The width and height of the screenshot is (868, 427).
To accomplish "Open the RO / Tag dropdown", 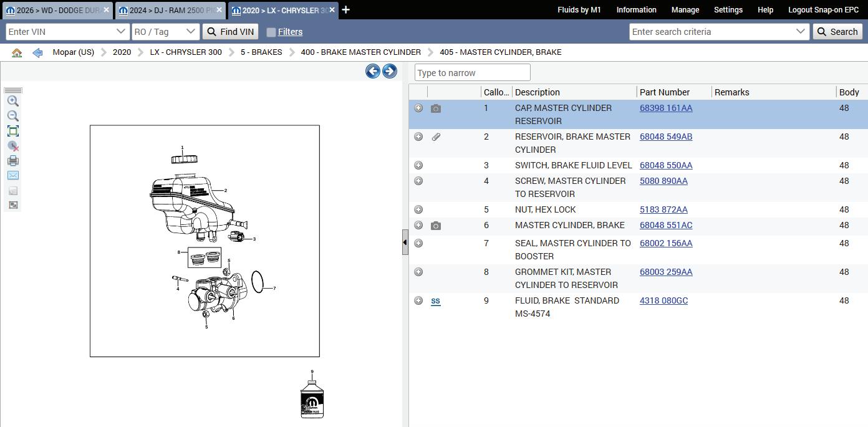I will tap(191, 32).
